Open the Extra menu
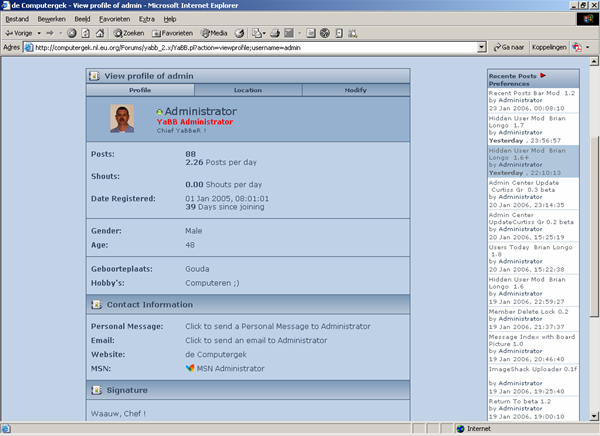Screen dimensions: 600x436 coord(147,19)
